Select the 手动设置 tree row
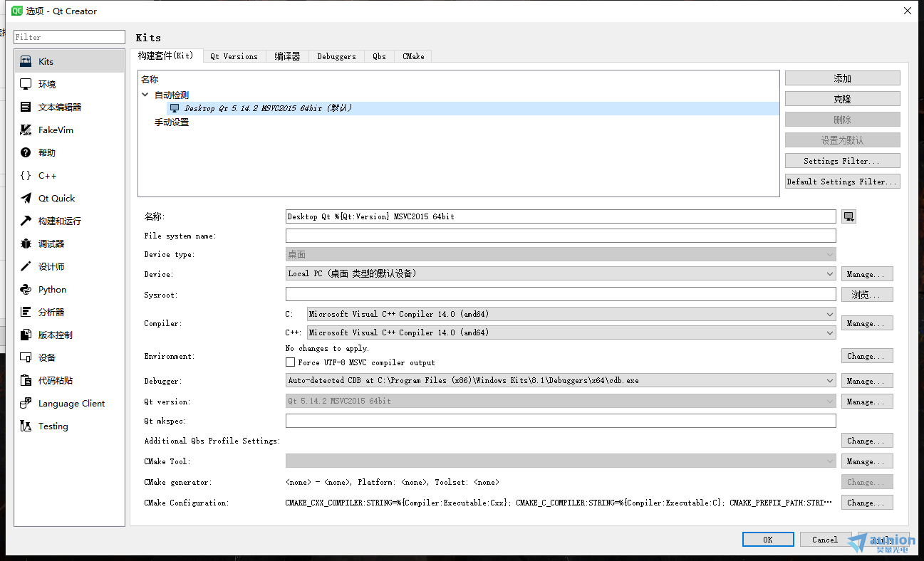Image resolution: width=924 pixels, height=561 pixels. pos(172,122)
